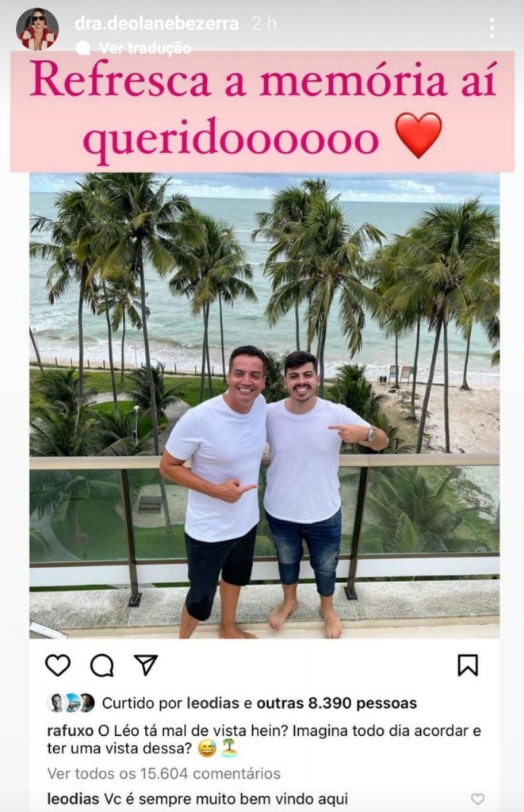View outras 8.390 pessoas likes list
Viewport: 524px width, 812px height.
337,703
